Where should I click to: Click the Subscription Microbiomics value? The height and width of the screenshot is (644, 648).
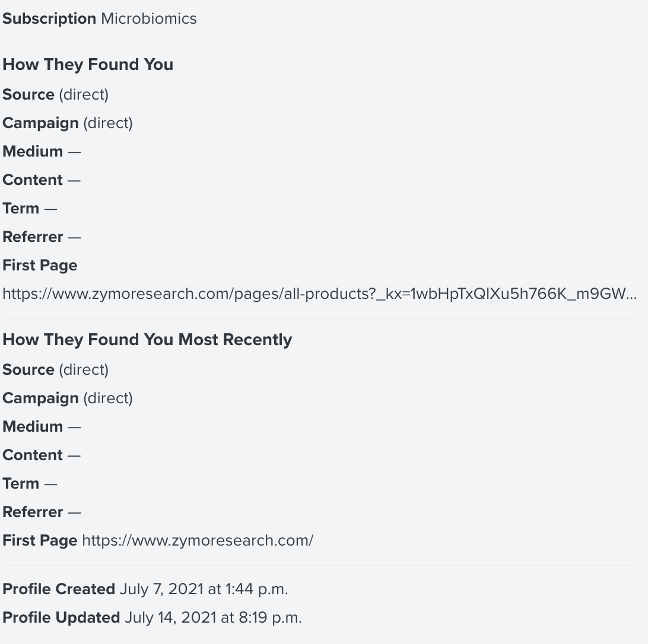point(149,18)
